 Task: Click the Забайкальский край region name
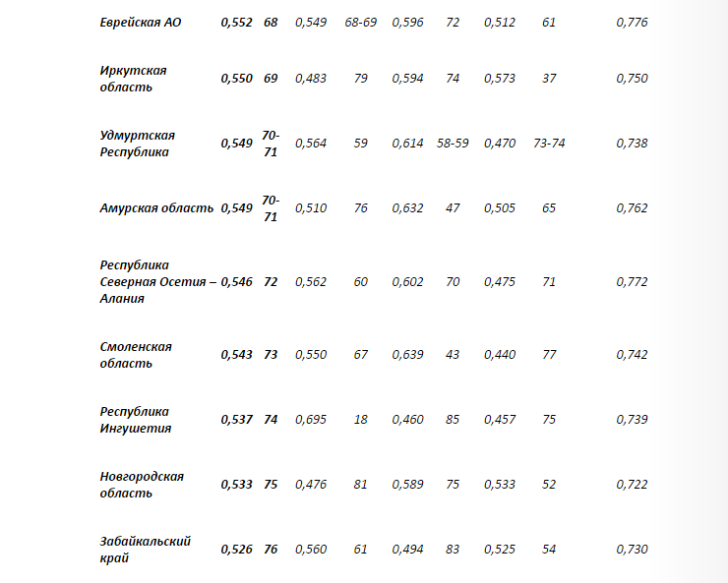pos(145,550)
